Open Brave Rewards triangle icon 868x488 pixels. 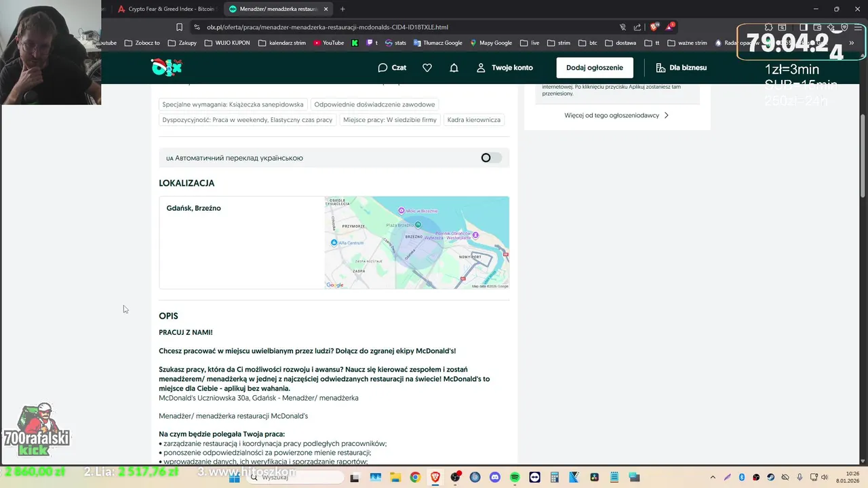point(669,27)
